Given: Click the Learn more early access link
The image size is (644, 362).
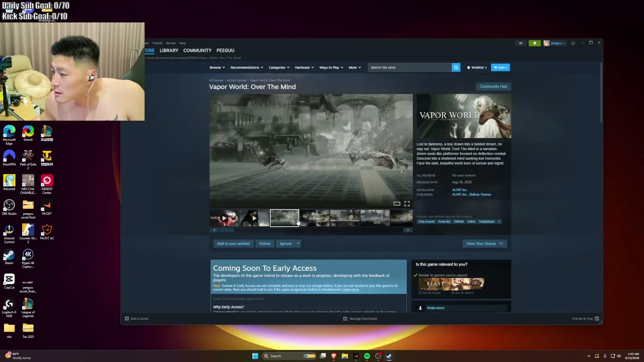Looking at the screenshot, I should [351, 290].
